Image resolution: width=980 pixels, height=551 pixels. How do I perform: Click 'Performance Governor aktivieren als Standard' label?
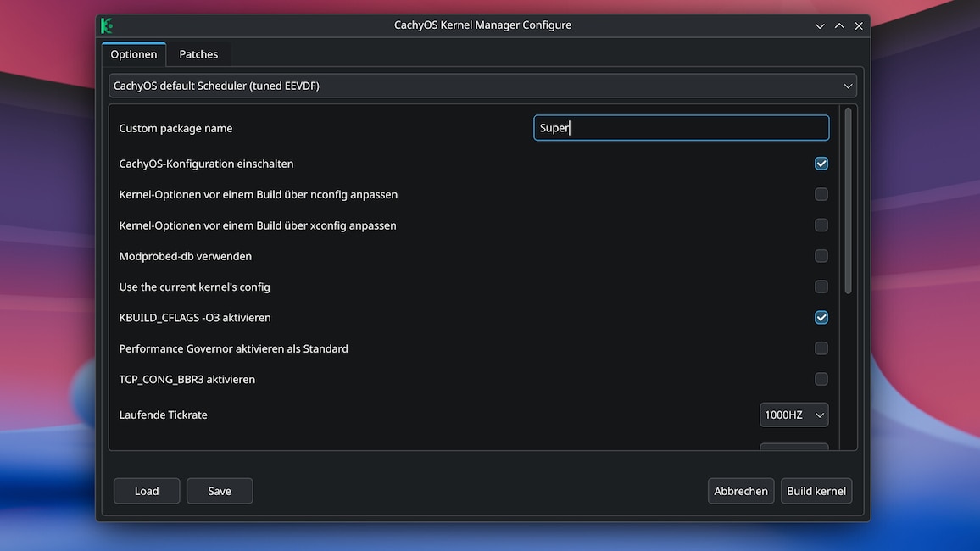click(x=234, y=348)
